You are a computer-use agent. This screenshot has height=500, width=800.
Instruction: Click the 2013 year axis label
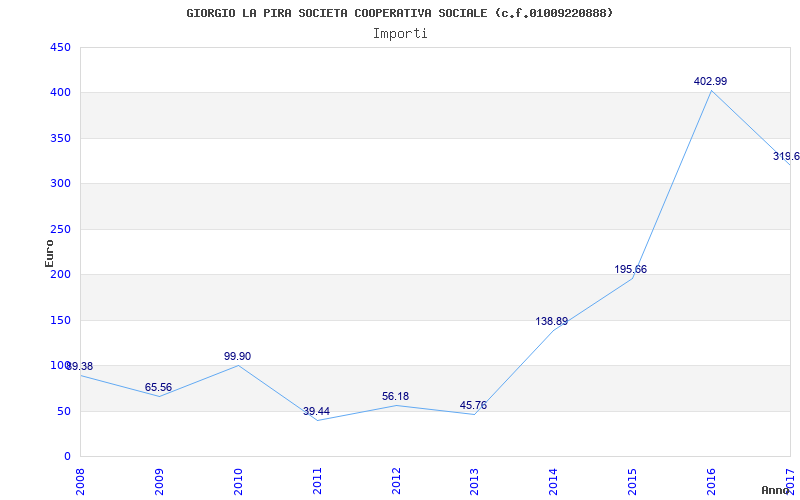[474, 481]
